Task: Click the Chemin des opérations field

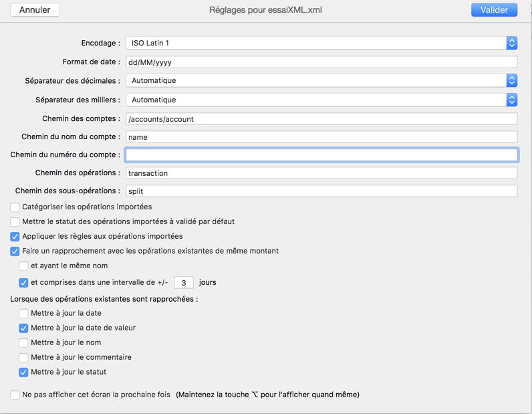Action: (321, 173)
